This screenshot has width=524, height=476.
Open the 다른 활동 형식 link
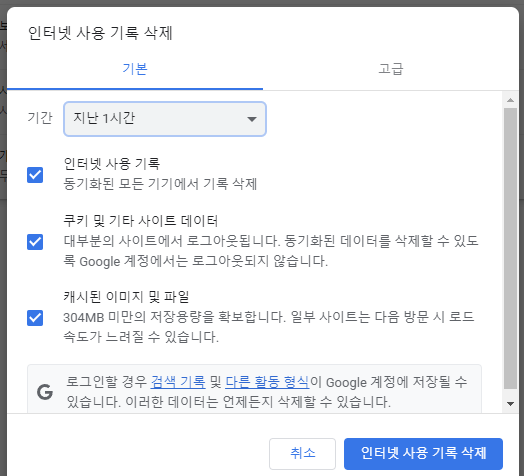point(267,382)
